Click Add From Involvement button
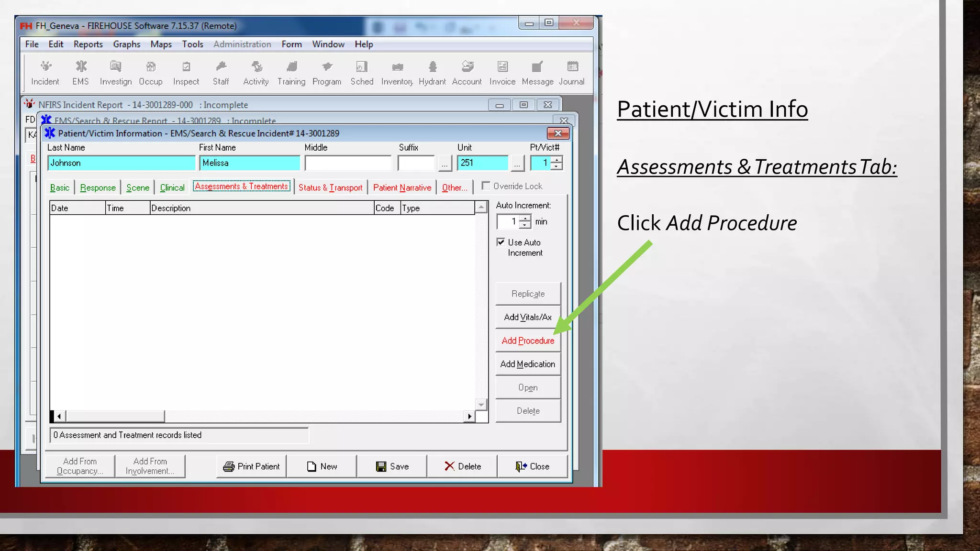Image resolution: width=980 pixels, height=551 pixels. (150, 466)
